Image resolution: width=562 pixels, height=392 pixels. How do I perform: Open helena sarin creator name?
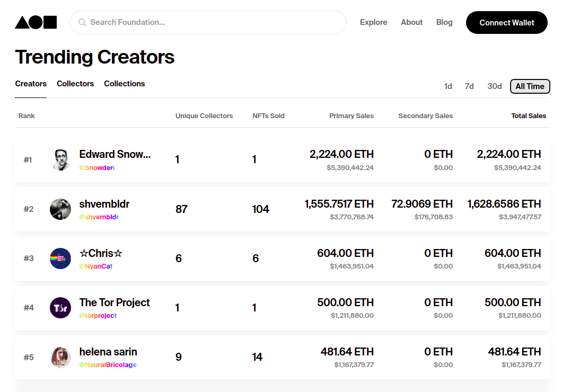[x=108, y=352]
